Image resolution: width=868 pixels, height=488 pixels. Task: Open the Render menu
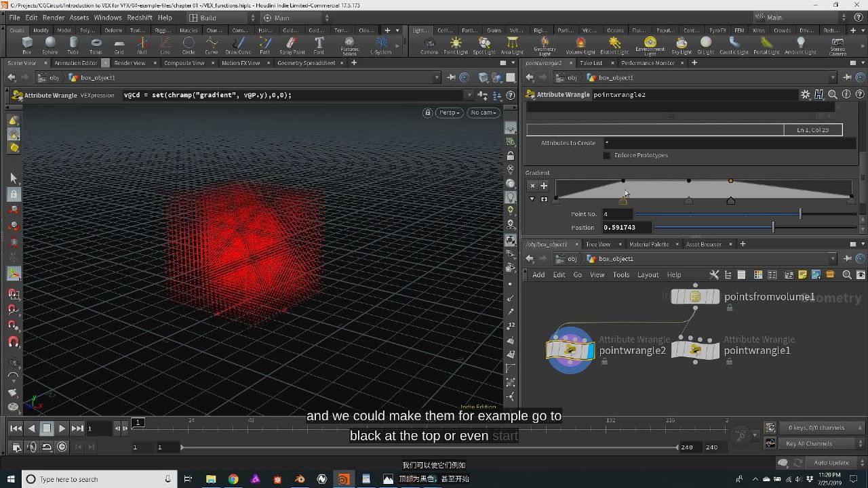(54, 18)
